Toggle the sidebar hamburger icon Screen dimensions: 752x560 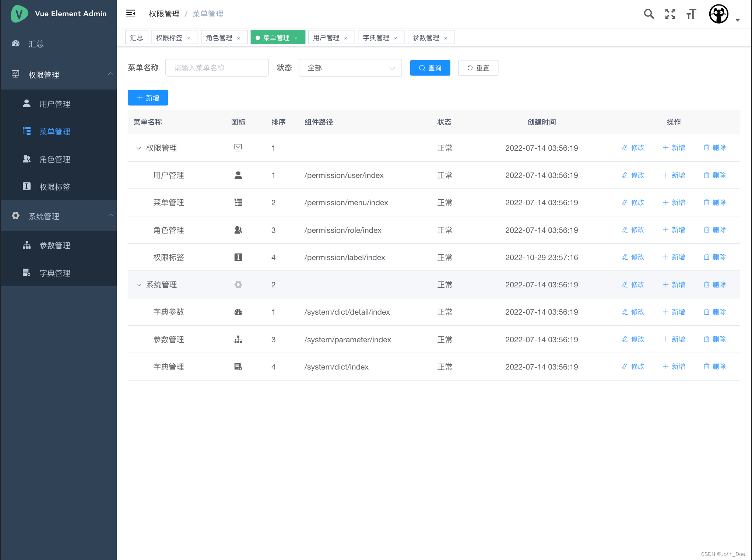pos(130,14)
